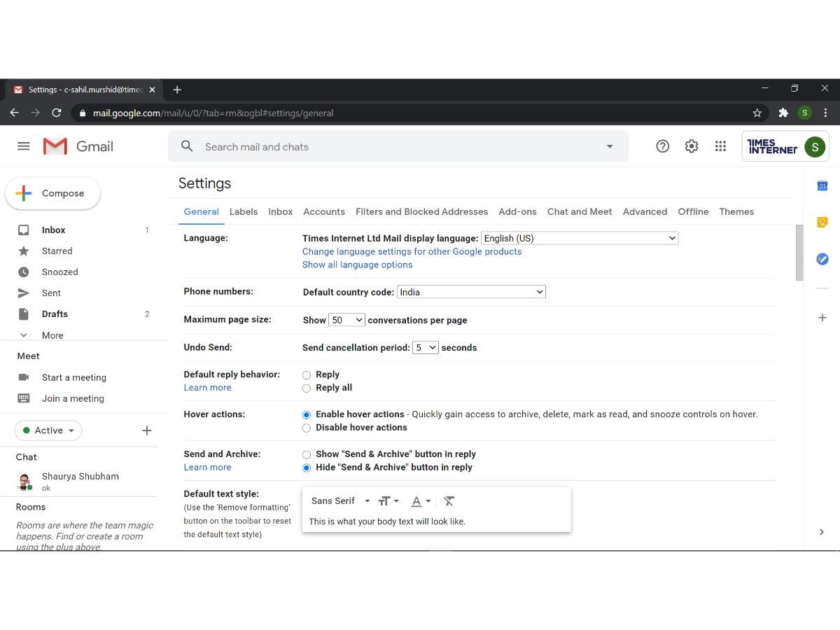Click the Help question mark icon
The image size is (840, 630).
662,146
